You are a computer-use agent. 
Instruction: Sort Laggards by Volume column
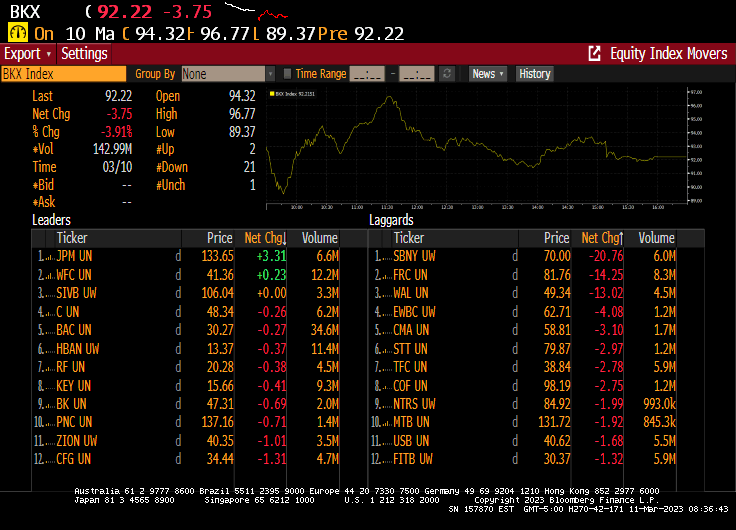[x=657, y=238]
